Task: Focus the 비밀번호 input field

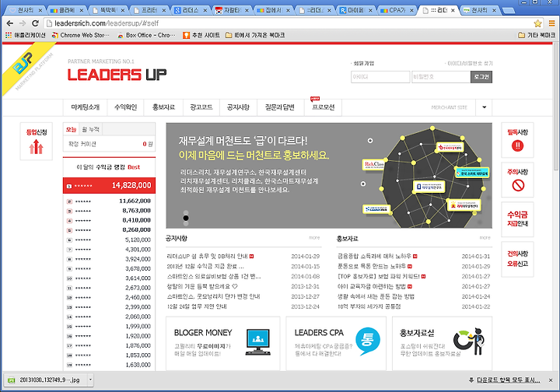Action: point(441,77)
